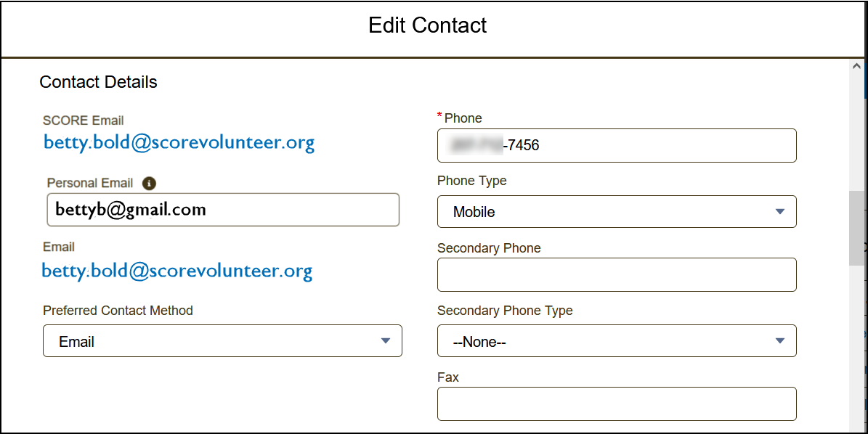
Task: Click the Contact Details section heading
Action: coord(98,82)
